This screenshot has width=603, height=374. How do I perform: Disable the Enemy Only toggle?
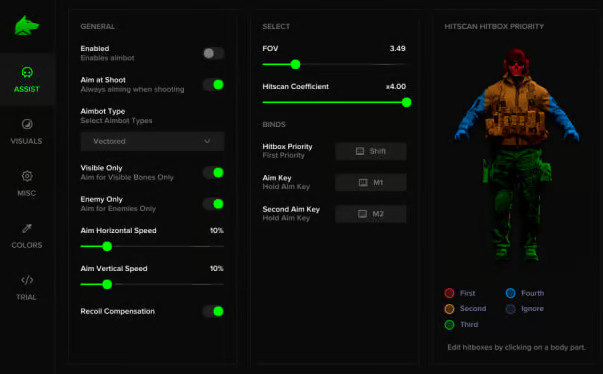(213, 204)
